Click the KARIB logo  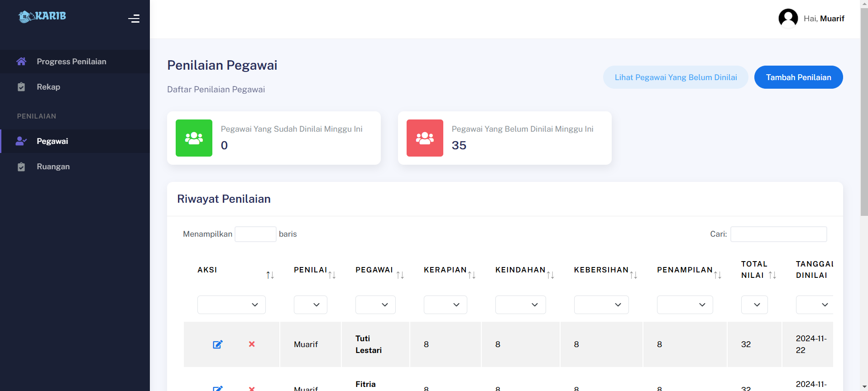(x=42, y=17)
